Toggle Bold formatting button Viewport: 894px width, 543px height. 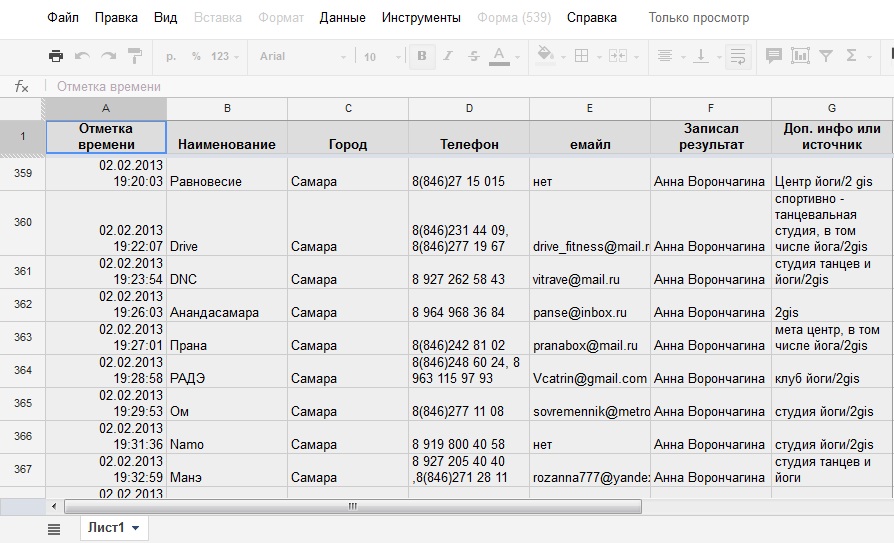point(422,56)
